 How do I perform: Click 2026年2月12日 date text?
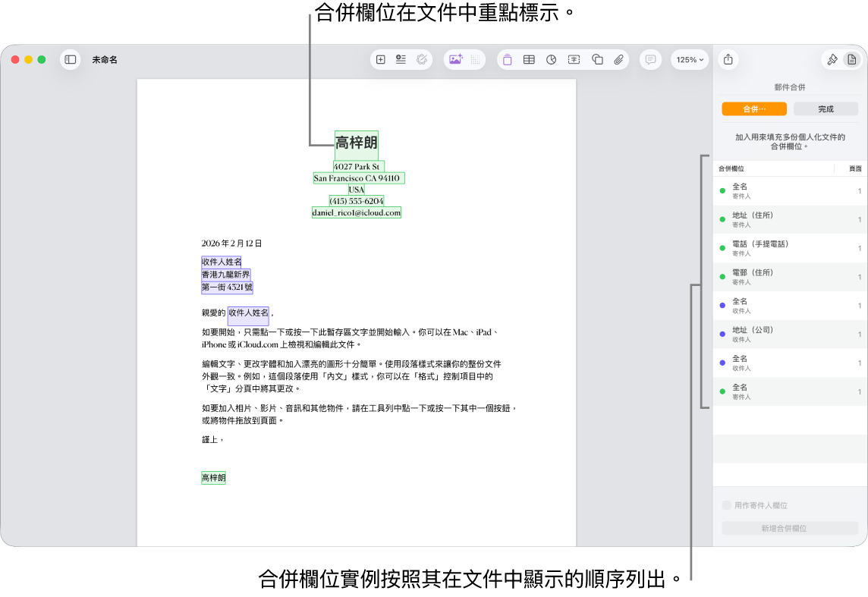click(x=231, y=244)
